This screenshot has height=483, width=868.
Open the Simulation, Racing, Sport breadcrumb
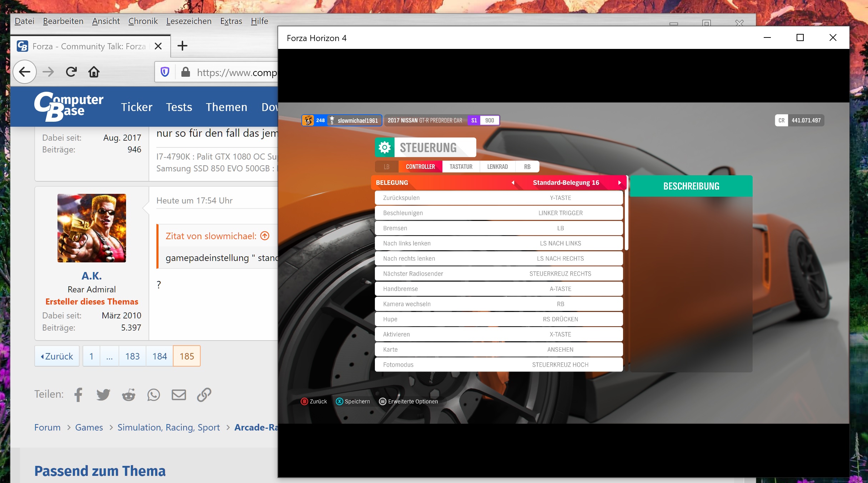(169, 427)
